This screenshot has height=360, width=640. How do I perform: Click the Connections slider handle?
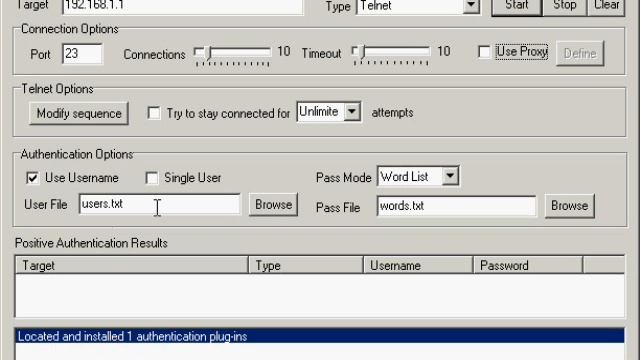(x=209, y=53)
